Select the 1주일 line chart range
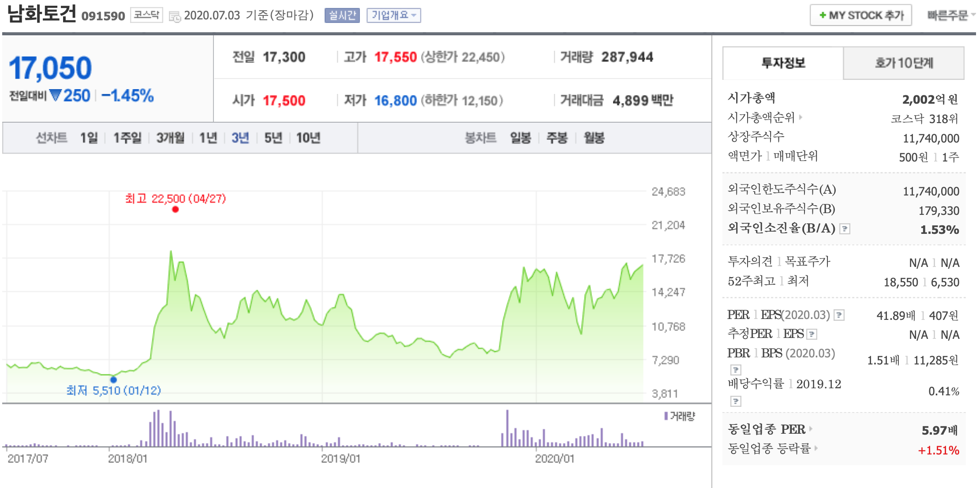The width and height of the screenshot is (980, 488). (x=127, y=138)
